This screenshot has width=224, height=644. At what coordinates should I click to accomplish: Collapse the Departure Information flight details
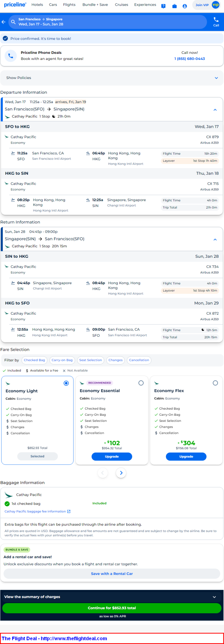(x=215, y=110)
